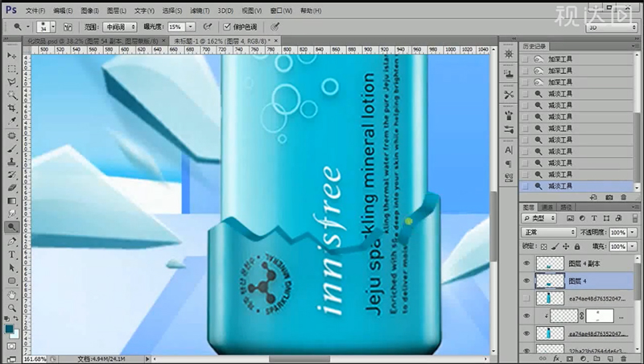Select the Smudge tool
Viewport: 644px width, 364px height.
click(11, 213)
